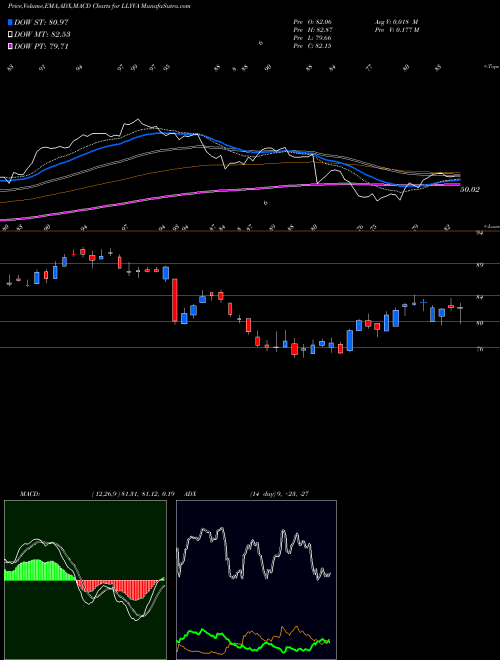The width and height of the screenshot is (500, 660).
Task: Click the 'Pre C: 82.15' value
Action: (x=313, y=46)
